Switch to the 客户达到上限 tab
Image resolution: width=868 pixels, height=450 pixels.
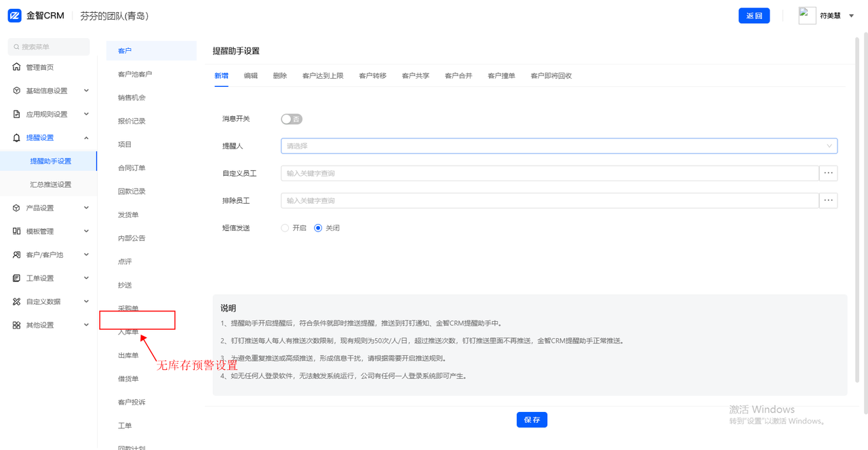click(323, 75)
